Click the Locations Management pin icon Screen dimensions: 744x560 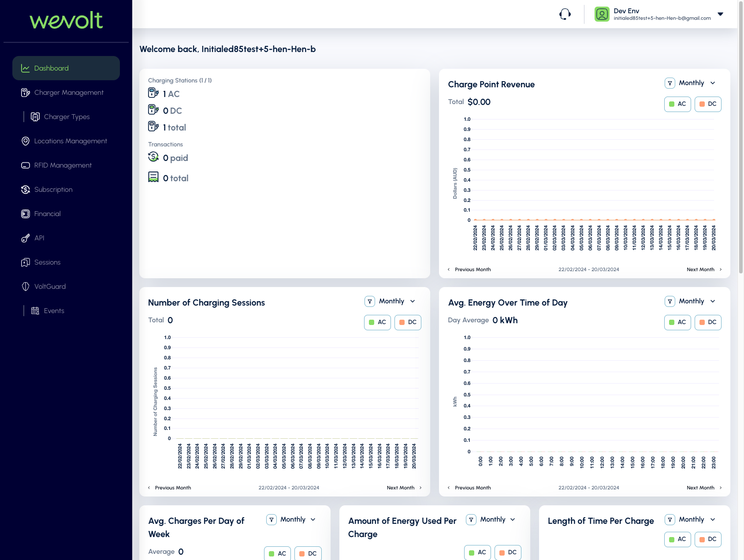pyautogui.click(x=26, y=141)
